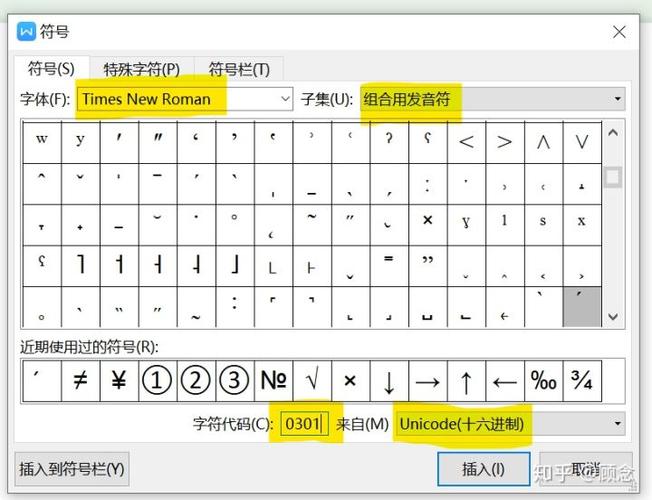Select the "w" symbol in the grid

pyautogui.click(x=42, y=142)
